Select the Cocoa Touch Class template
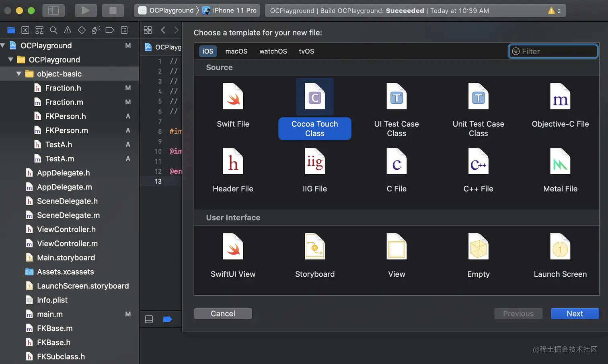608x364 pixels. click(314, 109)
